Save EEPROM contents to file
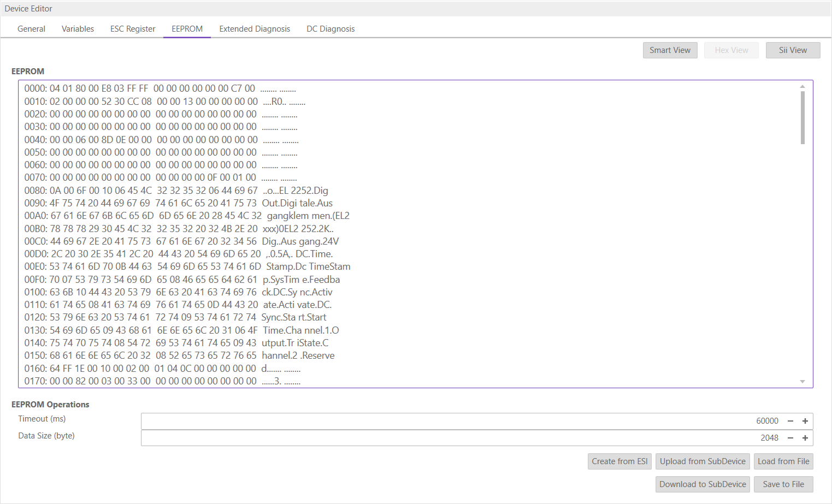 (783, 484)
